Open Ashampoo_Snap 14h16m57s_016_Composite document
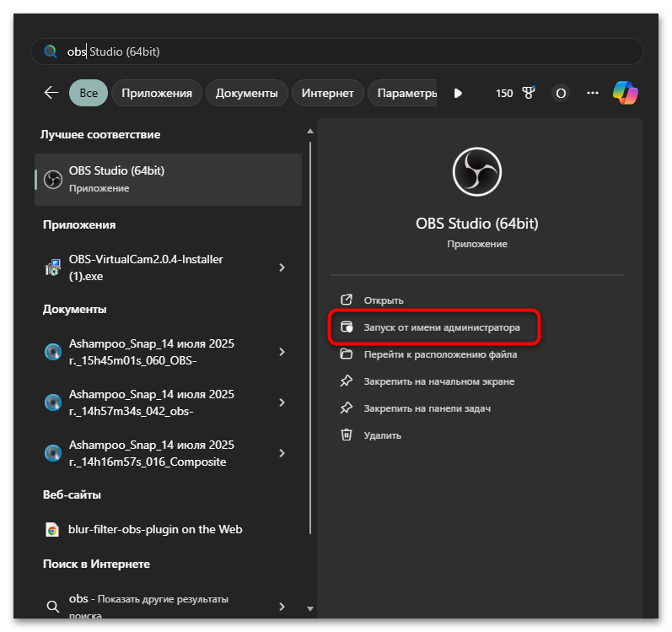672x632 pixels. (x=168, y=453)
